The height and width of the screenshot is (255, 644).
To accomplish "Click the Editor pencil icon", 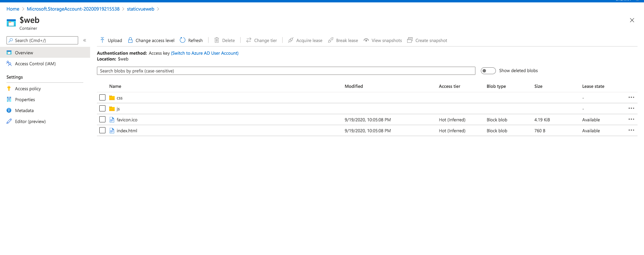I will pos(9,121).
